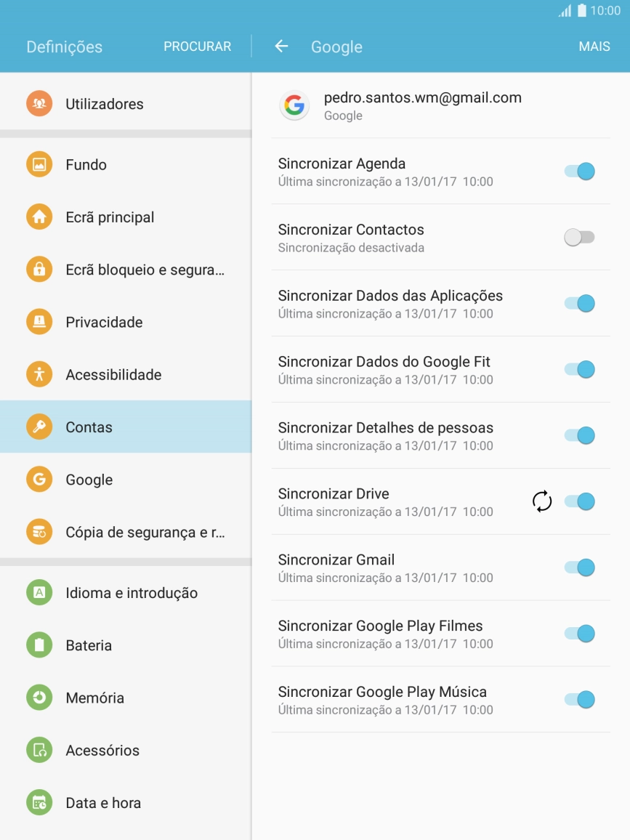Disable Sincronizar Agenda
Image resolution: width=630 pixels, height=840 pixels.
(579, 171)
